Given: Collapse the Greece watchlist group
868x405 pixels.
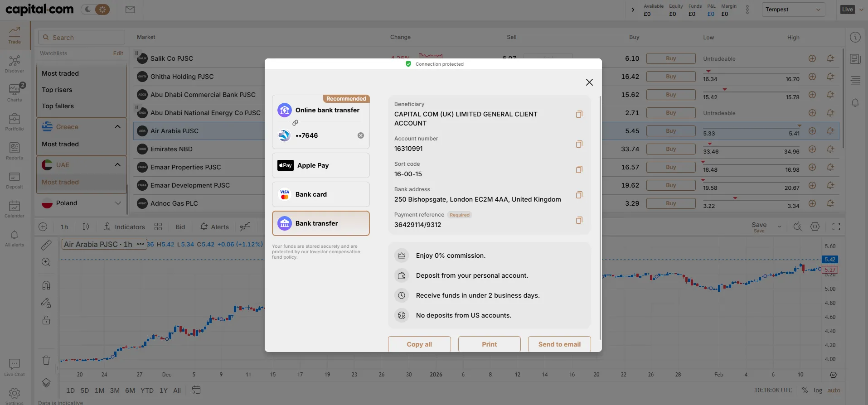Looking at the screenshot, I should point(117,127).
